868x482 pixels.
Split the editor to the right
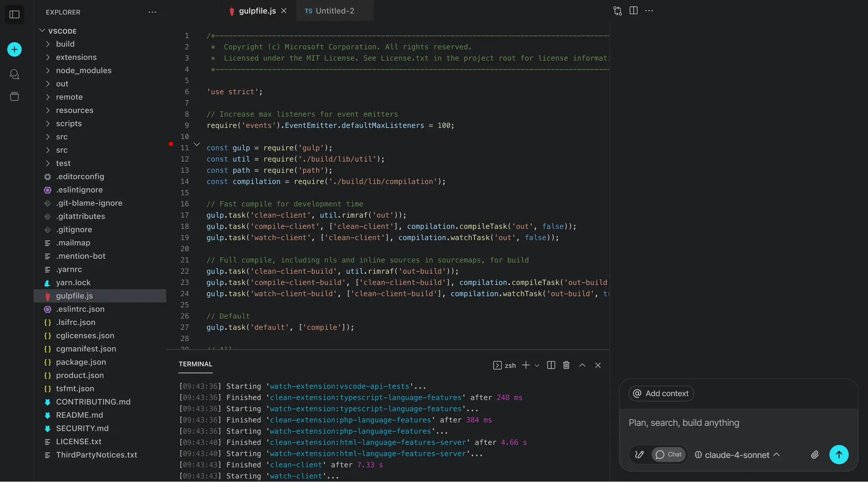tap(633, 10)
